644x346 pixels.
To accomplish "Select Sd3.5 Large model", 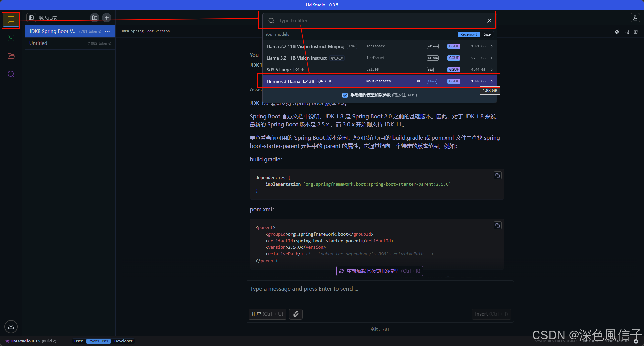I will 379,70.
